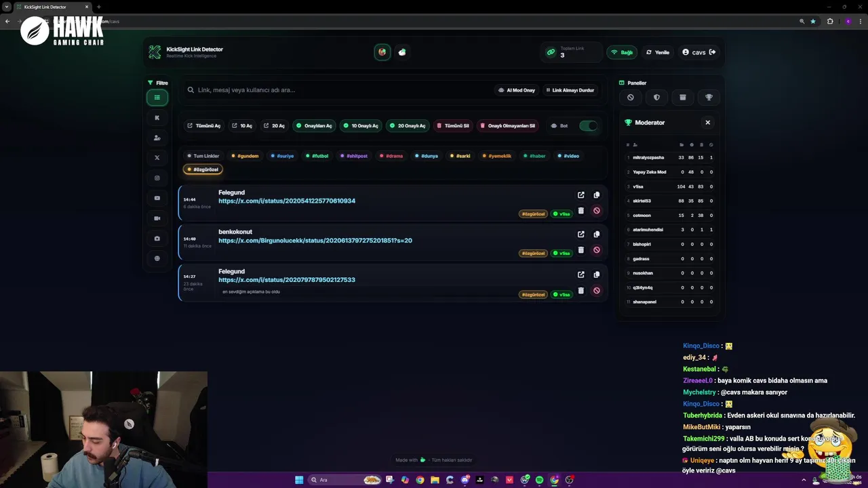Select the #shitpost tag filter

(354, 156)
